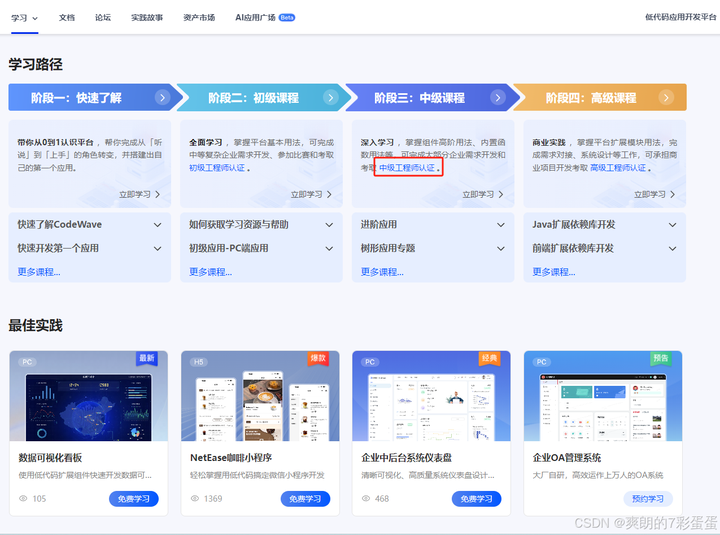Image resolution: width=720 pixels, height=535 pixels.
Task: Expand 快速了解CodeWave course chevron
Action: (x=158, y=225)
